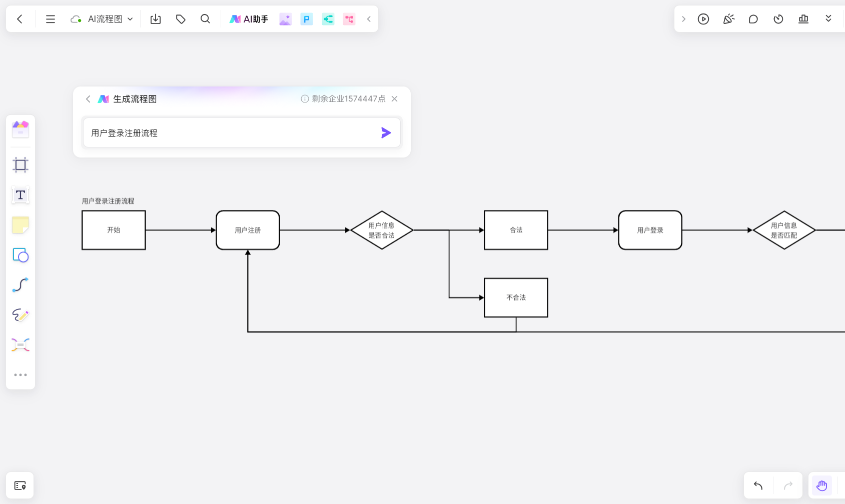Activate the pen drawing tool
The width and height of the screenshot is (845, 504).
pyautogui.click(x=21, y=315)
